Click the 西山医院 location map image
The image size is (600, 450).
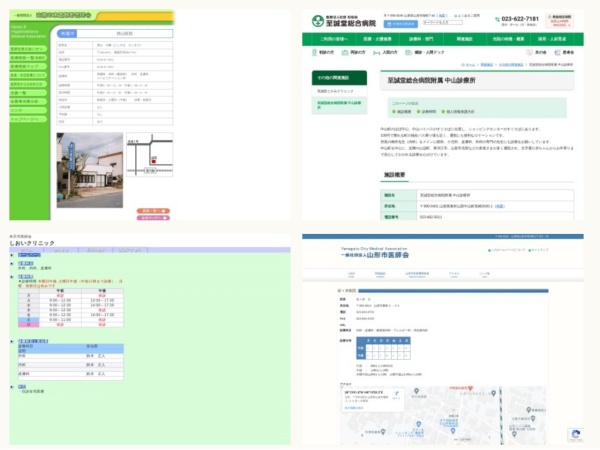150,155
